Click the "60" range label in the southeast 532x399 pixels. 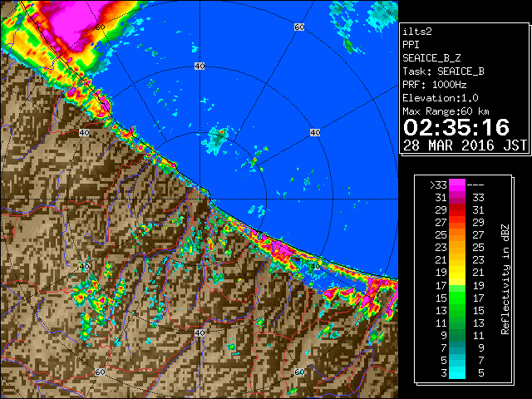tap(299, 372)
